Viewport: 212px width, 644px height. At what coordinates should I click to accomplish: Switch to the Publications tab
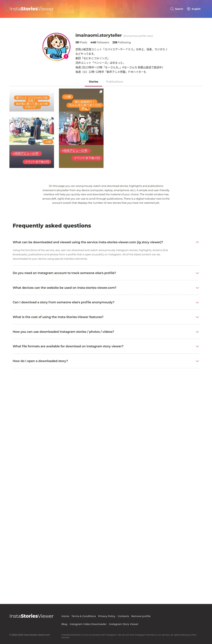click(114, 82)
